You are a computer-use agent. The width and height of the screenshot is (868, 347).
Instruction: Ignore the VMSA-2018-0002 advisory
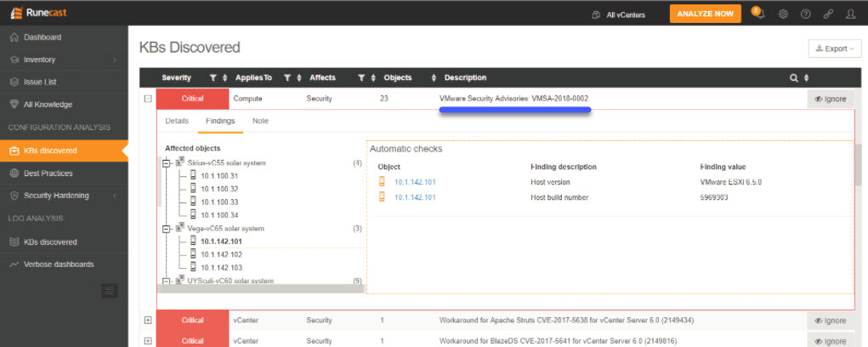831,99
